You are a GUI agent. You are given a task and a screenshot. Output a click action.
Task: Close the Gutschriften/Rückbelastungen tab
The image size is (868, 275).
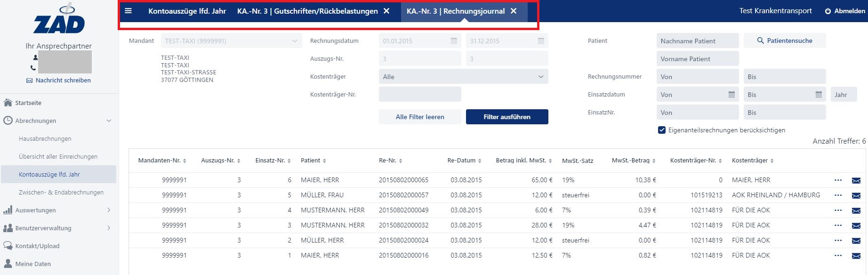coord(386,11)
